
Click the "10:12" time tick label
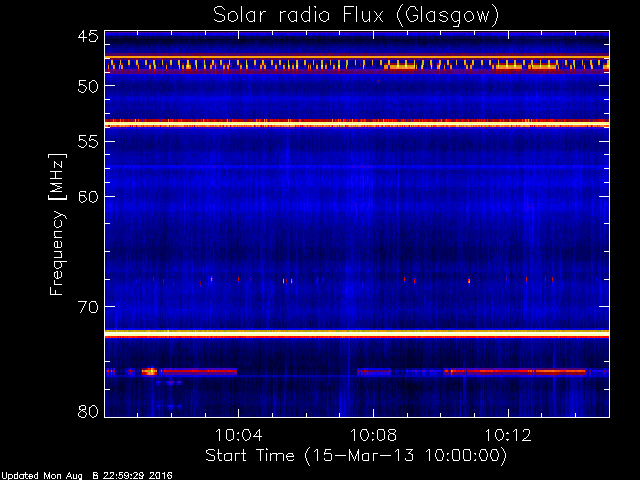pyautogui.click(x=508, y=435)
